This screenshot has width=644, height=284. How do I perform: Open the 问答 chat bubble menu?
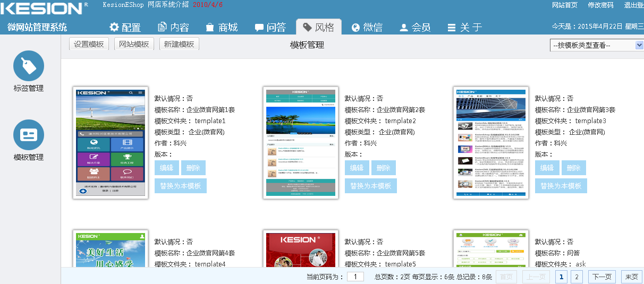click(x=270, y=28)
